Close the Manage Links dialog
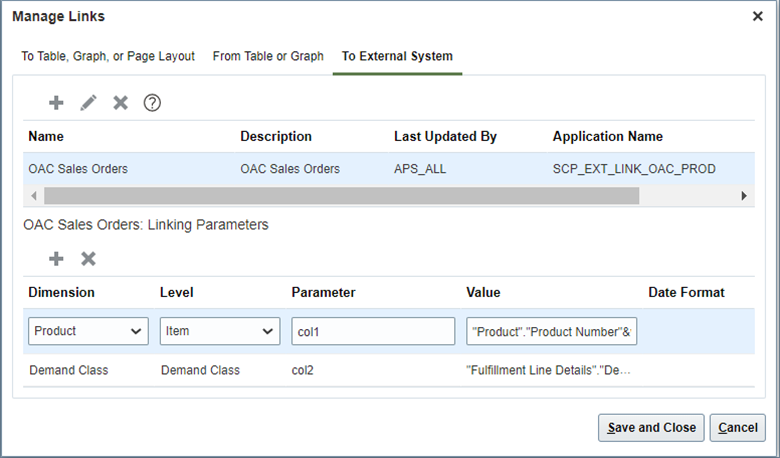The image size is (780, 458). (x=759, y=16)
